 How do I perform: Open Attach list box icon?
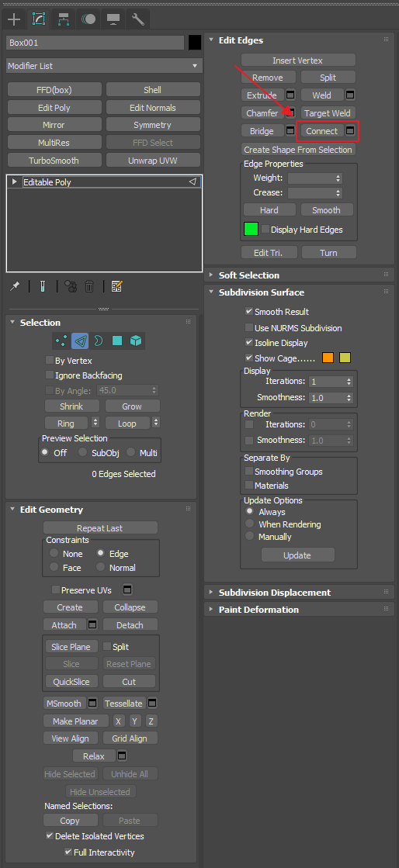click(92, 625)
